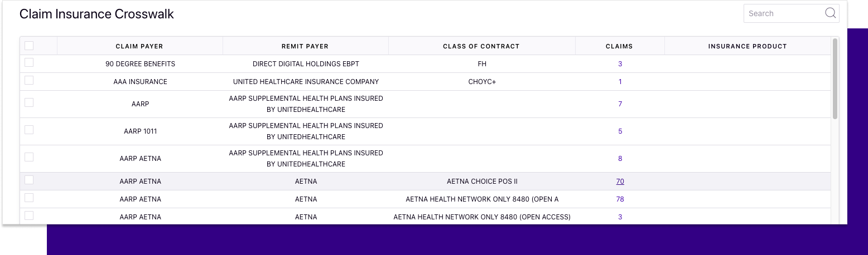
Task: Click the search magnifier icon
Action: [x=830, y=13]
